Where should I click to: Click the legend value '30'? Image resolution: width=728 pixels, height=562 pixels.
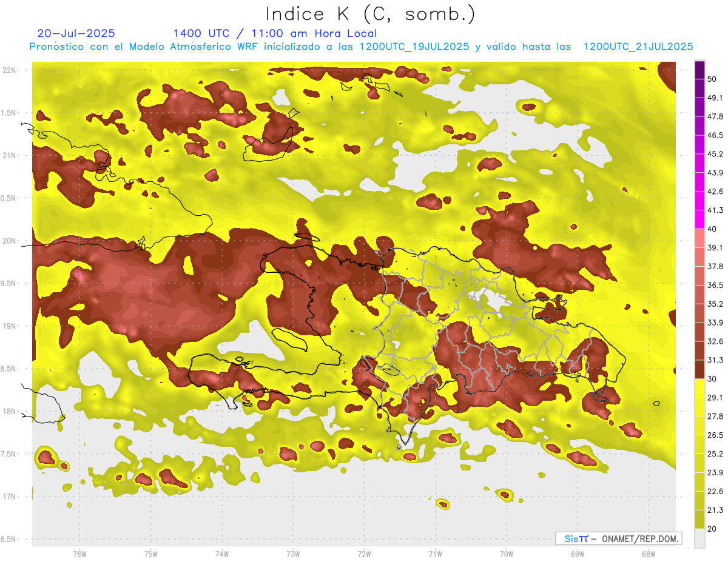tap(712, 379)
